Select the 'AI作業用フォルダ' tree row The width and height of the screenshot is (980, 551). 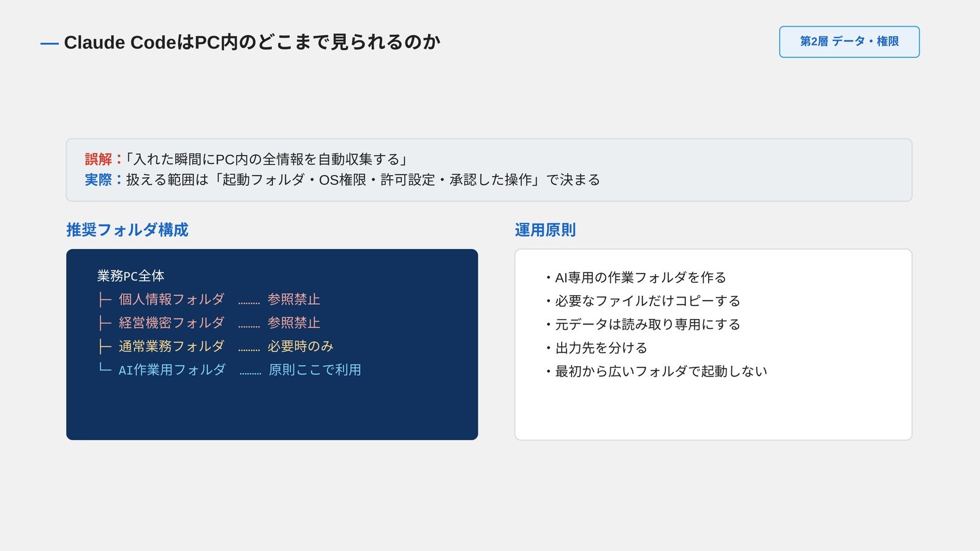pos(230,370)
